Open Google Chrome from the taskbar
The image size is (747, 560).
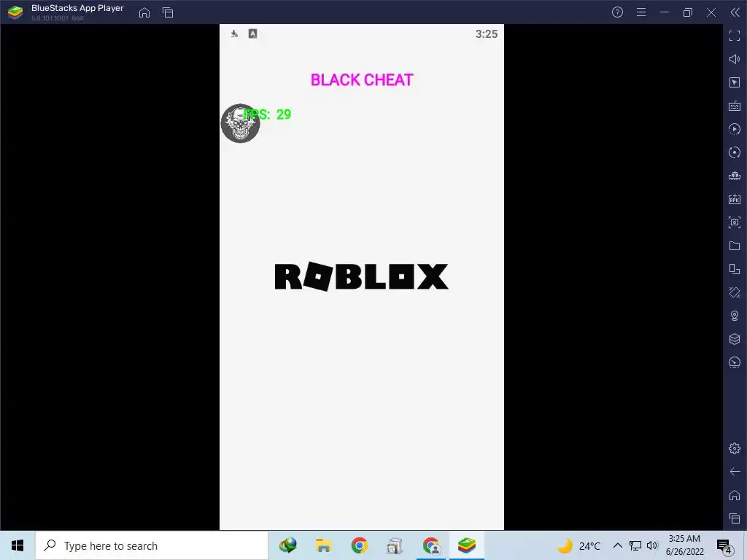pos(359,545)
